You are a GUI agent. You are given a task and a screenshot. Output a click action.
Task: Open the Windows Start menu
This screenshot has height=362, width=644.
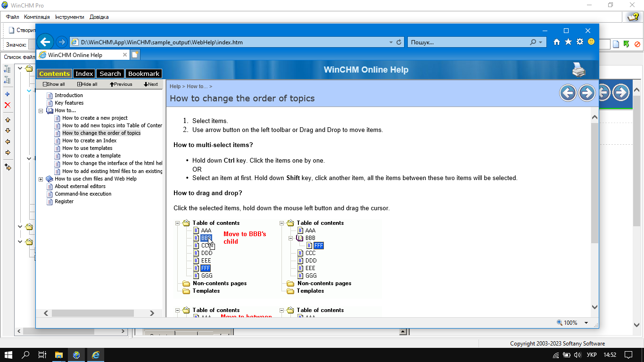[x=8, y=355]
